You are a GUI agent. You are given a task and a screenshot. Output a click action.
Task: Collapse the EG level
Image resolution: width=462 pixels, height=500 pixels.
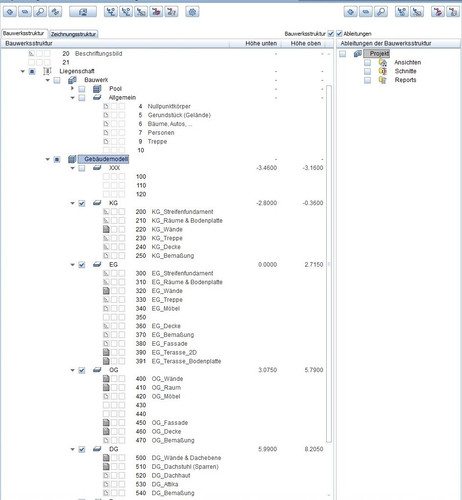click(72, 265)
